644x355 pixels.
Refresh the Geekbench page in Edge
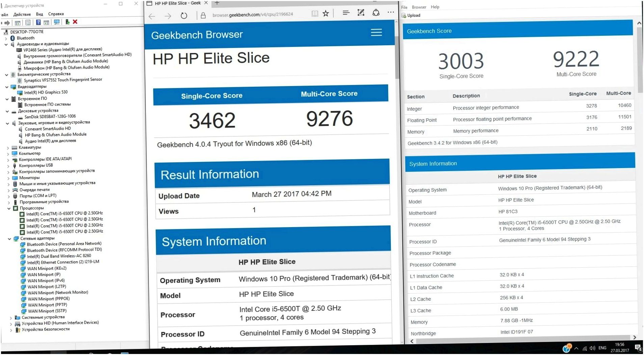[x=184, y=16]
